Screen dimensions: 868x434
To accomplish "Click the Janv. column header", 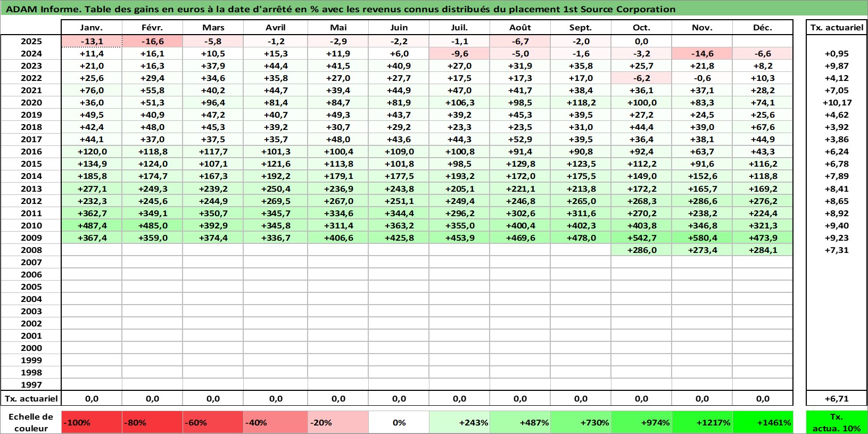I will click(x=92, y=27).
